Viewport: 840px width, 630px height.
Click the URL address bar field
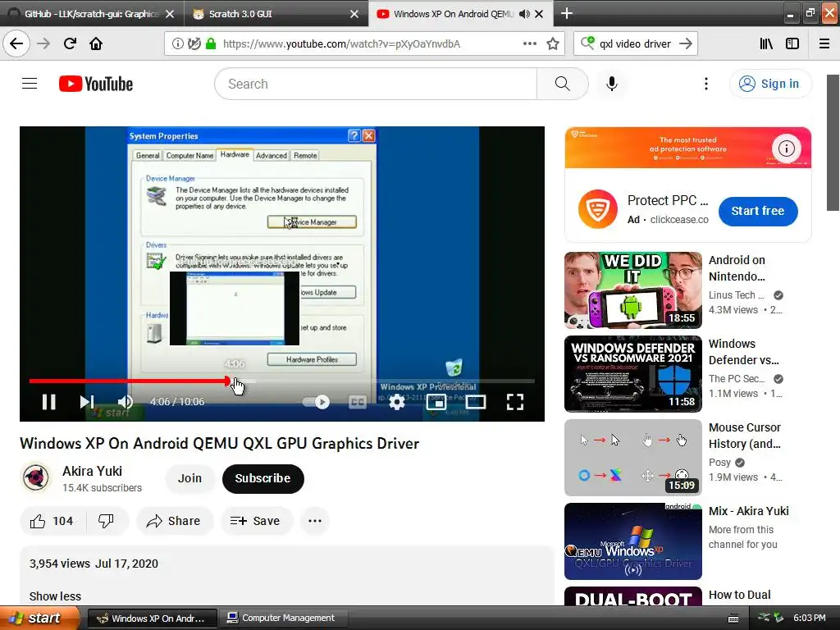tap(364, 44)
